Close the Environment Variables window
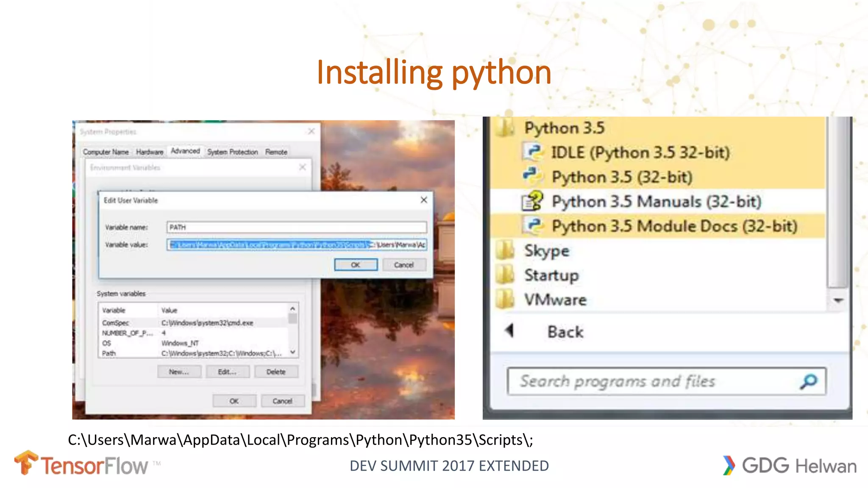 click(x=302, y=167)
